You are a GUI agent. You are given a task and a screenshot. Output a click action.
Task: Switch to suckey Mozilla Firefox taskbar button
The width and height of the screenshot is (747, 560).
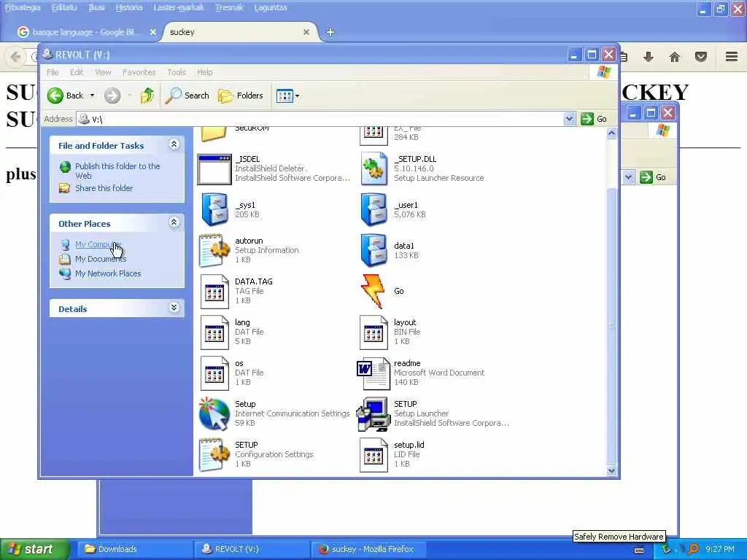367,549
